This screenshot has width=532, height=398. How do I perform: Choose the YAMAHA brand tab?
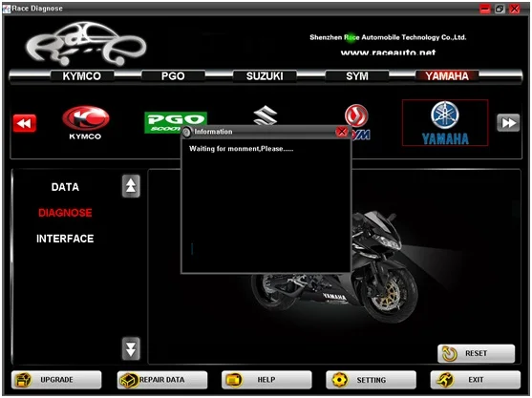click(x=447, y=76)
